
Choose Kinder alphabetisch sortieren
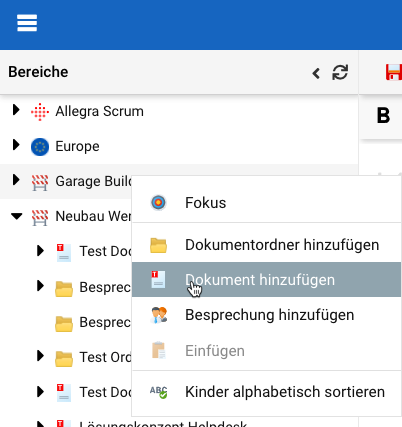pyautogui.click(x=266, y=392)
